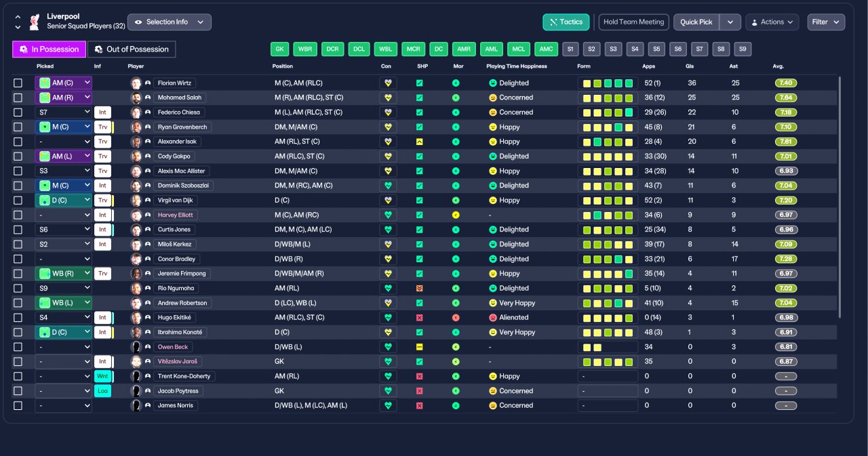This screenshot has height=456, width=868.
Task: Click Mohamed Salah's player portrait
Action: (x=136, y=98)
